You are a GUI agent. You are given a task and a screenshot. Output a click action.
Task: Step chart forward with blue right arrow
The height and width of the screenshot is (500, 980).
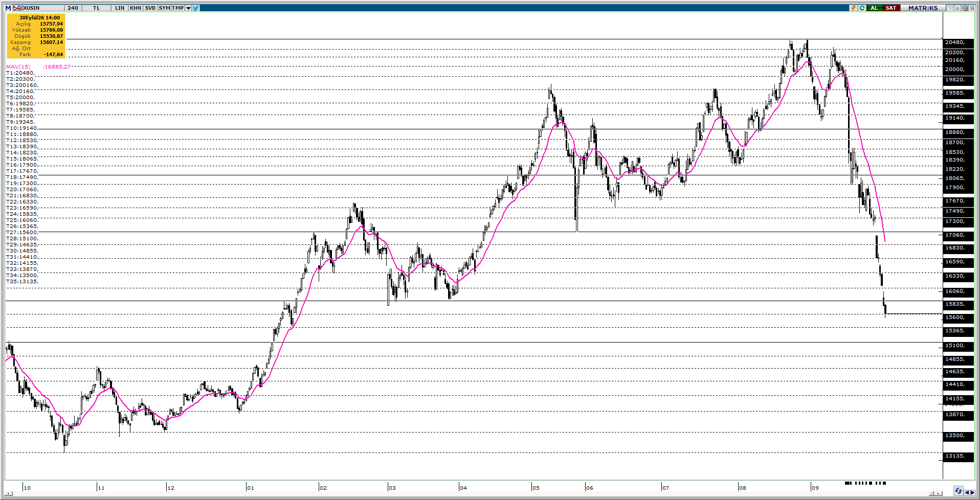(973, 492)
